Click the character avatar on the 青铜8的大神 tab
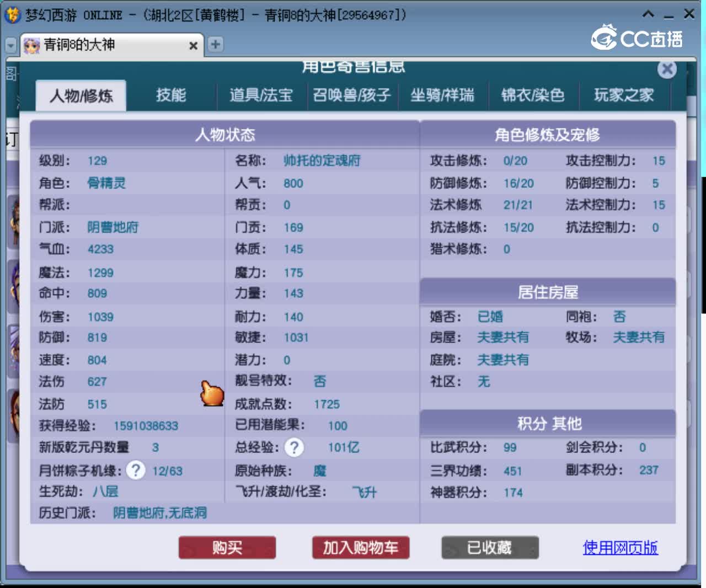Screen dimensions: 706x588 31,45
